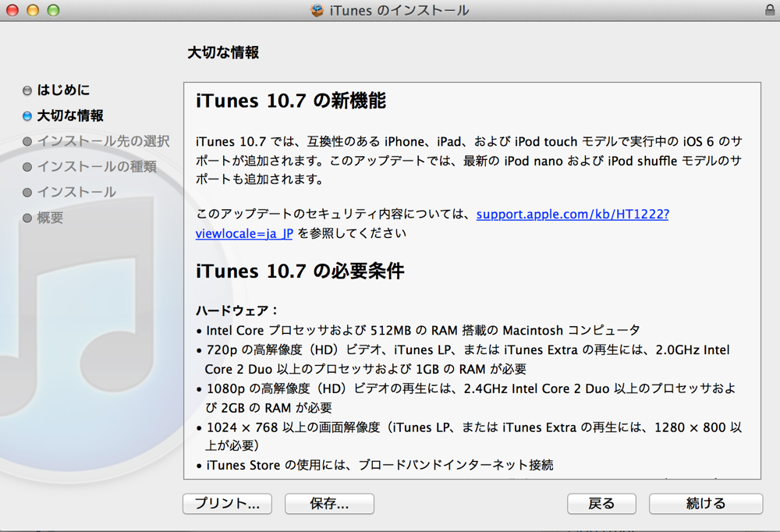
Task: Click the heading iTunes 10.7 の必要条件
Action: coord(300,271)
